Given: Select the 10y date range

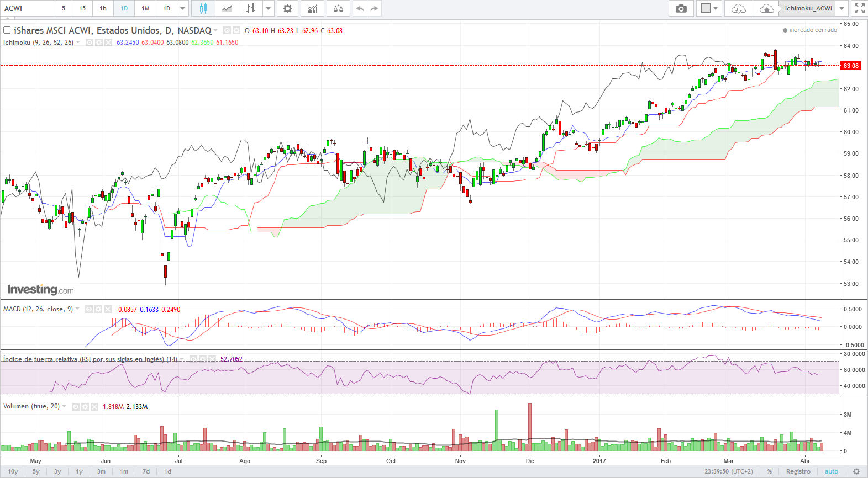Looking at the screenshot, I should click(13, 471).
